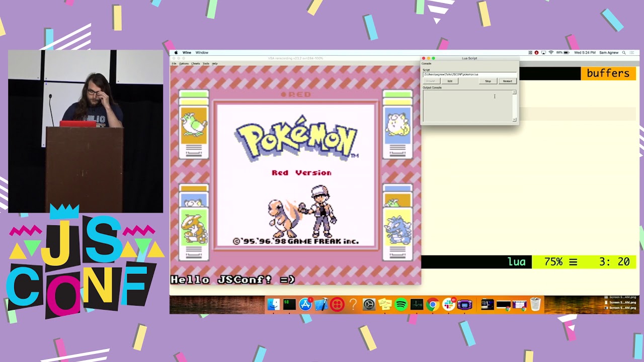
Task: Open Slack from the dock
Action: tap(447, 304)
